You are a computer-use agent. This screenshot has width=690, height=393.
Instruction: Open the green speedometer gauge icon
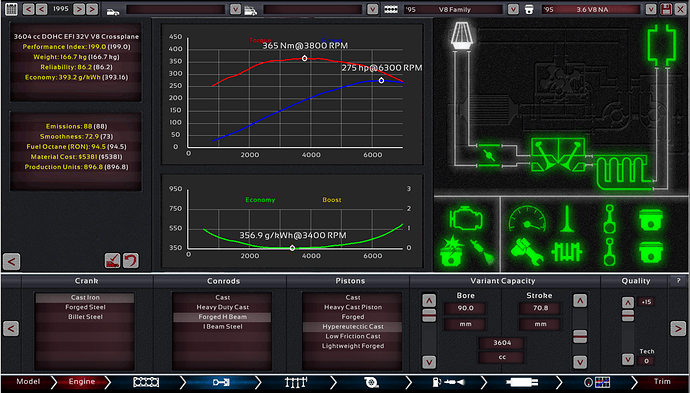[527, 219]
